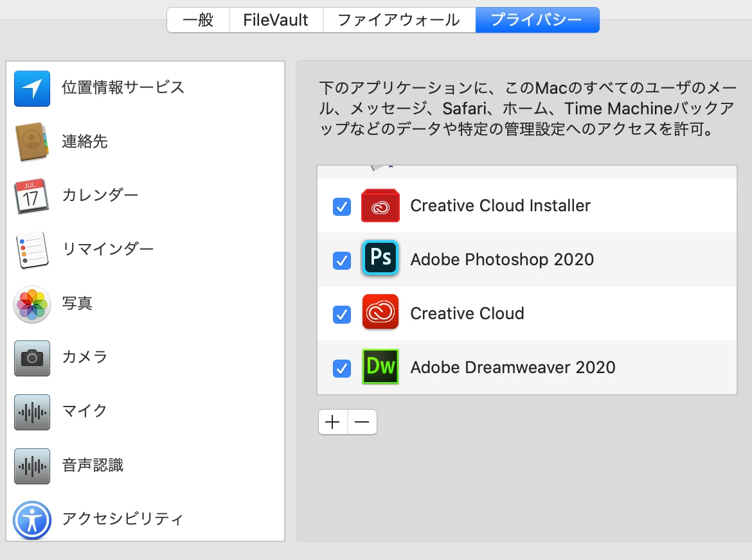752x560 pixels.
Task: Select the アクセシビリティ accessibility icon
Action: coord(32,520)
